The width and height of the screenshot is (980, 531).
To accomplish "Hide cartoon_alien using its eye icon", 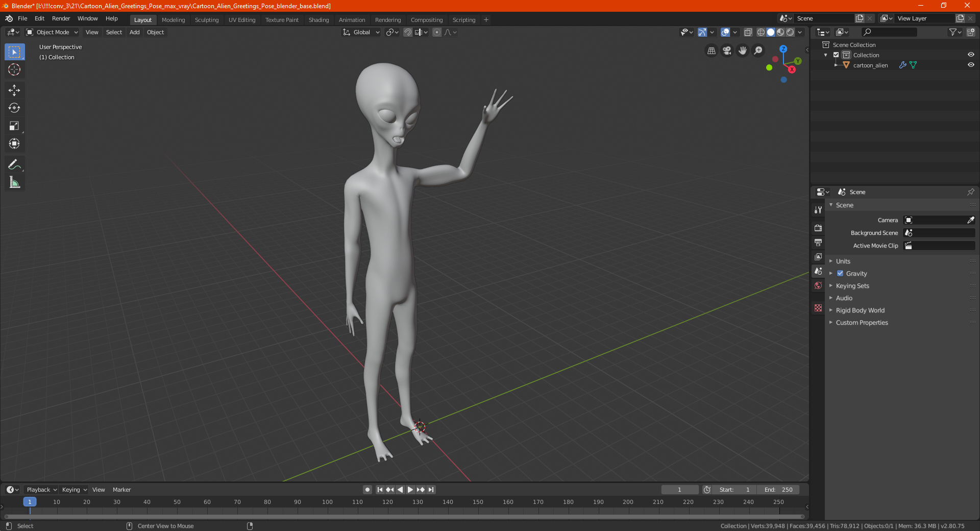I will point(971,65).
